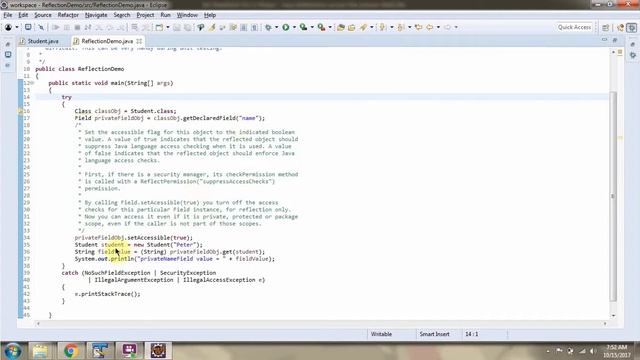Click the Resume debug toolbar icon

[x=56, y=27]
